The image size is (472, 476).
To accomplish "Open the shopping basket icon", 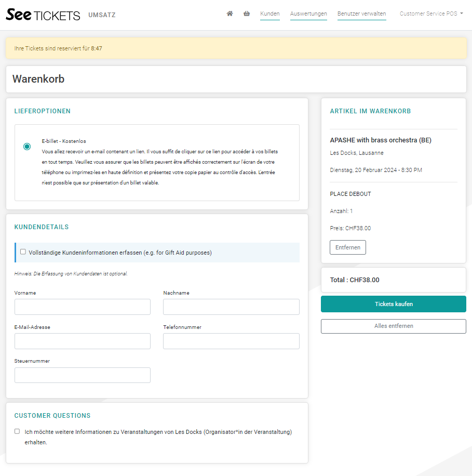I will tap(247, 14).
